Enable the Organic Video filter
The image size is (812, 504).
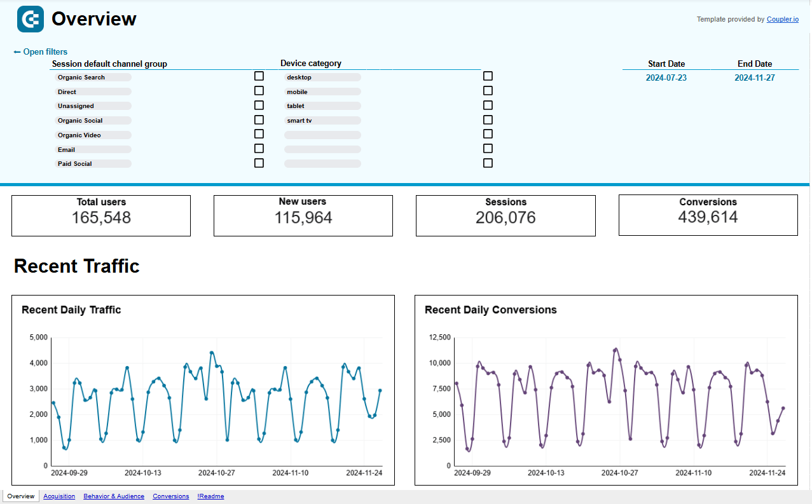click(x=259, y=134)
